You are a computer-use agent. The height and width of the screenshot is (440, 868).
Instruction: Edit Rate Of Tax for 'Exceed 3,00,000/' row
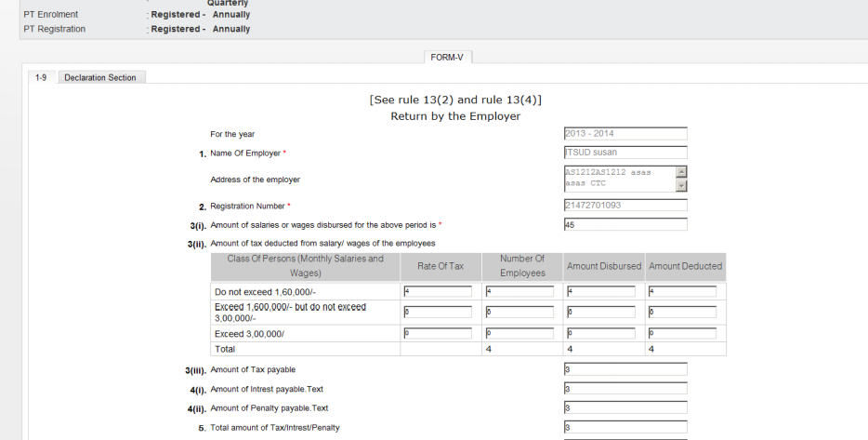click(438, 333)
